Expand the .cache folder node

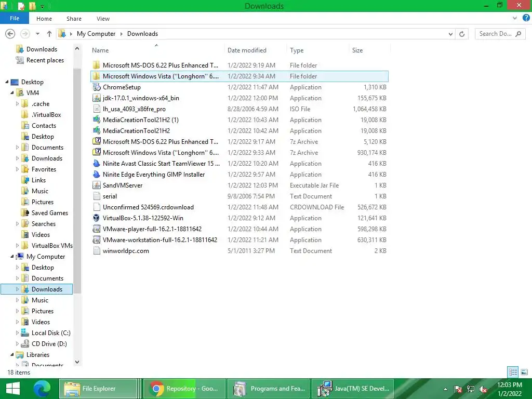point(17,104)
